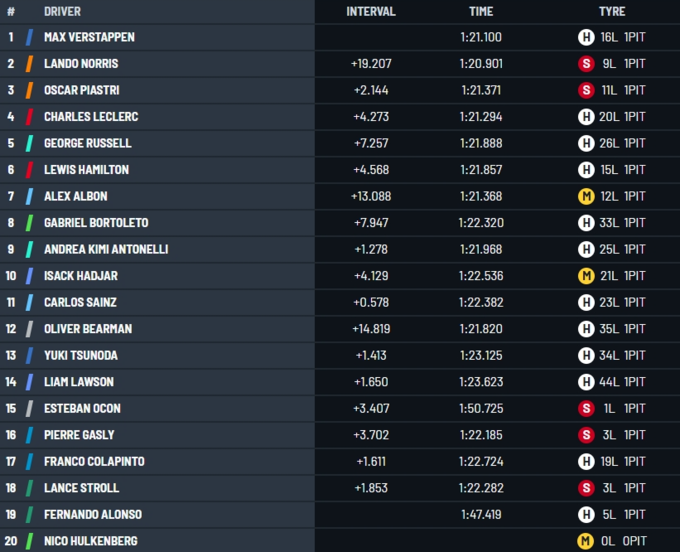Select driver name Lewis Hamilton
This screenshot has width=680, height=552.
[x=86, y=170]
